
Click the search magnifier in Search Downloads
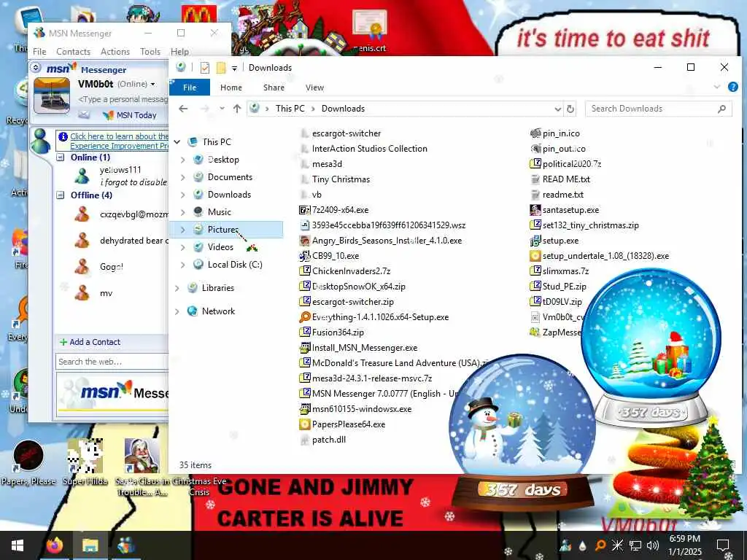pos(721,109)
